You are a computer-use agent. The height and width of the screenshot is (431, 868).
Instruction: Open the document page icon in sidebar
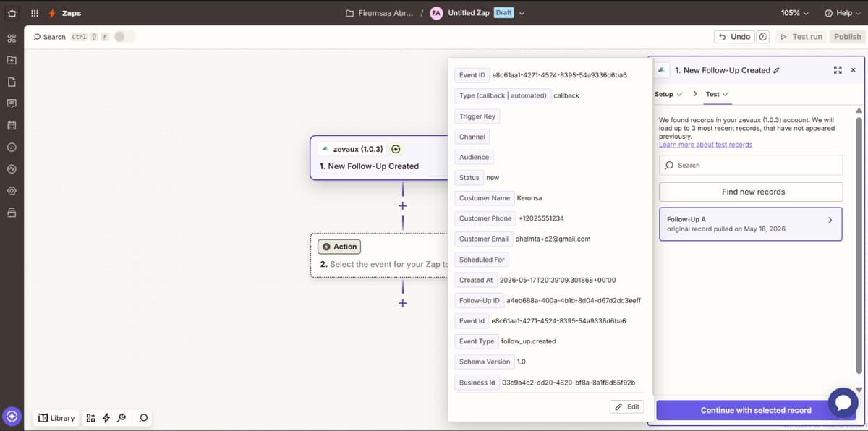pos(12,82)
